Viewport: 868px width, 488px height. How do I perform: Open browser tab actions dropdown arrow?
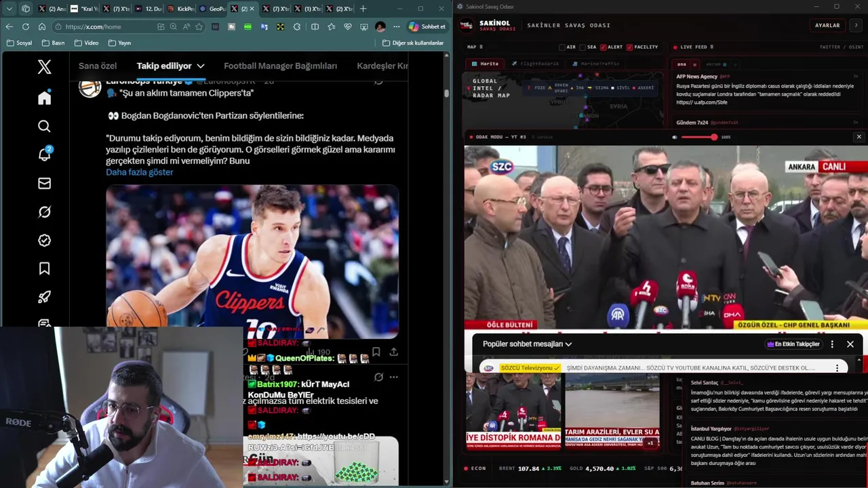(x=9, y=9)
